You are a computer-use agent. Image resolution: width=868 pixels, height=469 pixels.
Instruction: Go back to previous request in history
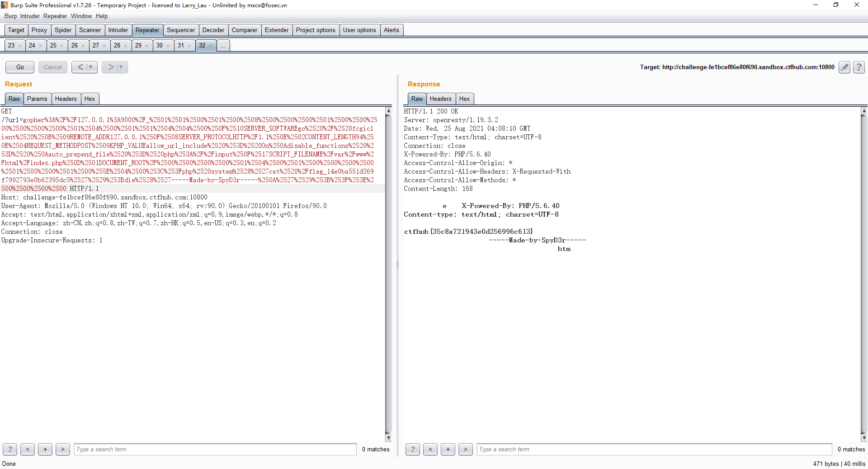click(x=80, y=67)
